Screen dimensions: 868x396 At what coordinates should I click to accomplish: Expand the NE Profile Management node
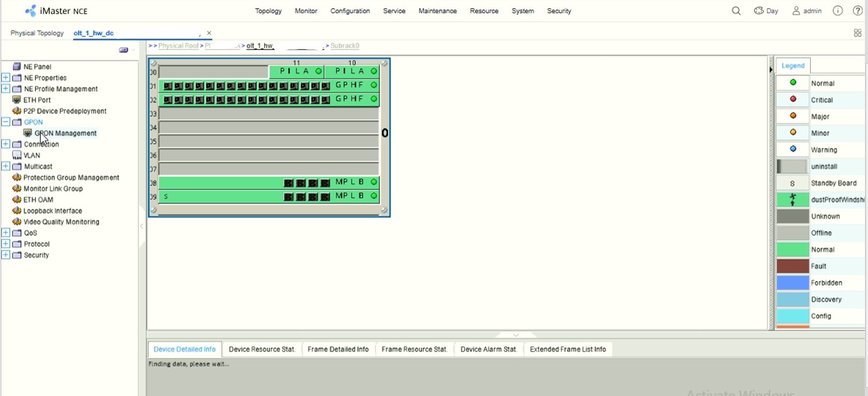click(x=6, y=89)
